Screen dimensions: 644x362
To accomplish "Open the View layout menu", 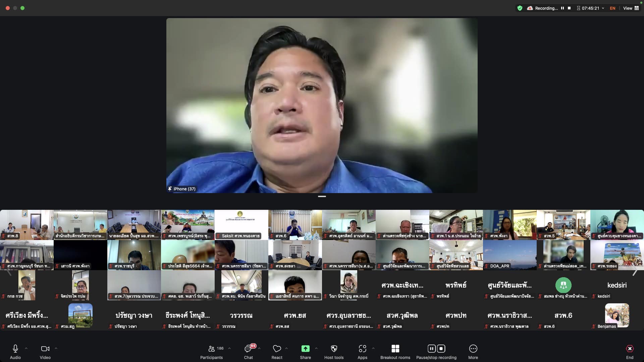I will click(631, 8).
